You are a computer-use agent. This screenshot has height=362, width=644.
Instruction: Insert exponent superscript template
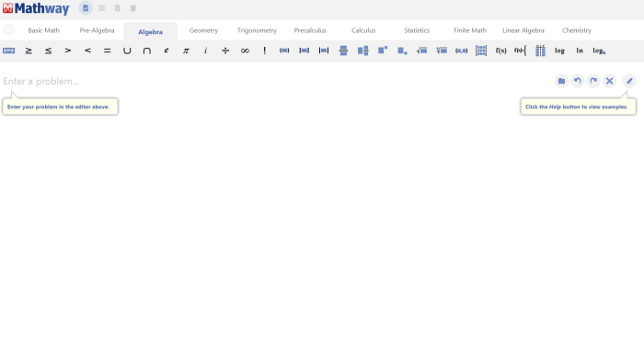pyautogui.click(x=383, y=51)
